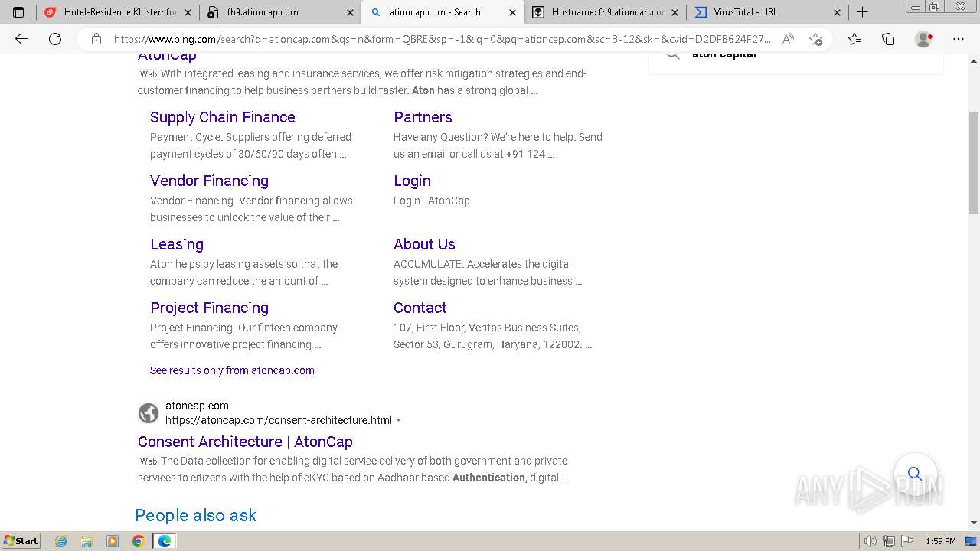Viewport: 980px width, 551px height.
Task: Open the Windows Start menu
Action: [x=21, y=541]
